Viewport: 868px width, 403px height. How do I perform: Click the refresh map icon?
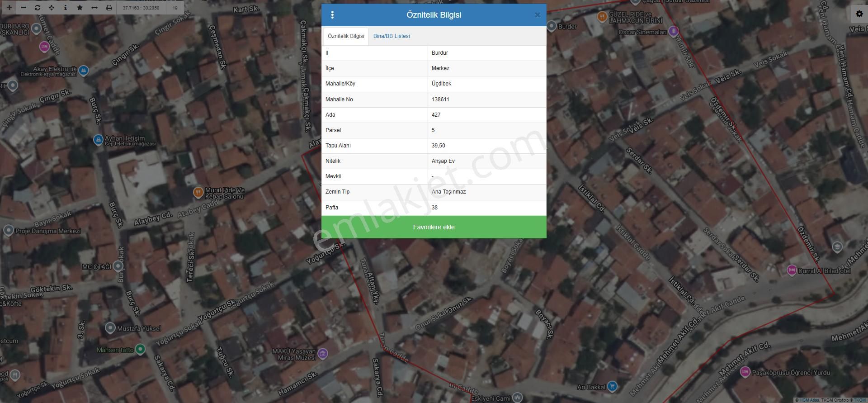(38, 8)
